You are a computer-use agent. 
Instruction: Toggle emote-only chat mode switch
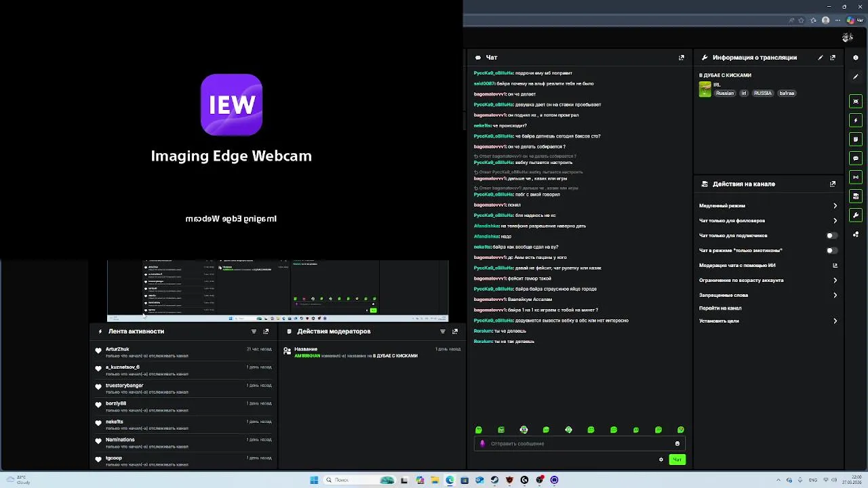click(x=831, y=251)
